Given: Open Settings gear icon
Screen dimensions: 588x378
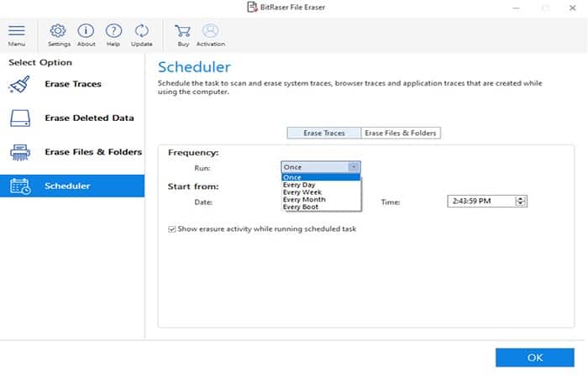Looking at the screenshot, I should point(58,31).
